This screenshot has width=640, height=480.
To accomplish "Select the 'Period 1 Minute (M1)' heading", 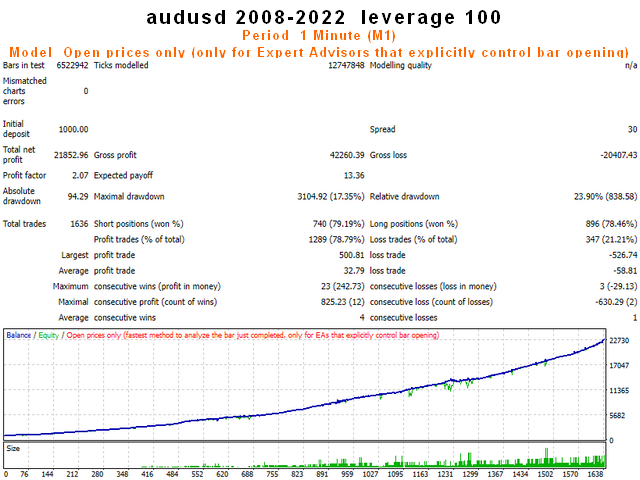I will coord(319,36).
